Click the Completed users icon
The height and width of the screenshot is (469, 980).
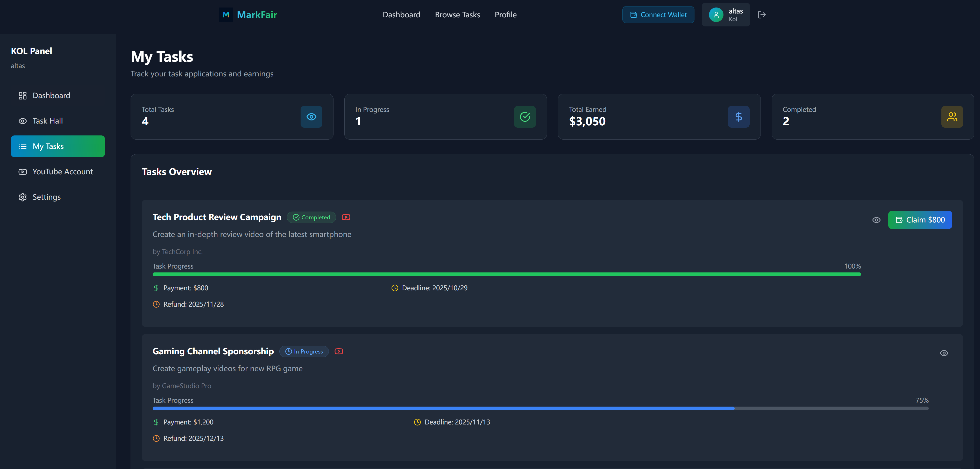952,117
